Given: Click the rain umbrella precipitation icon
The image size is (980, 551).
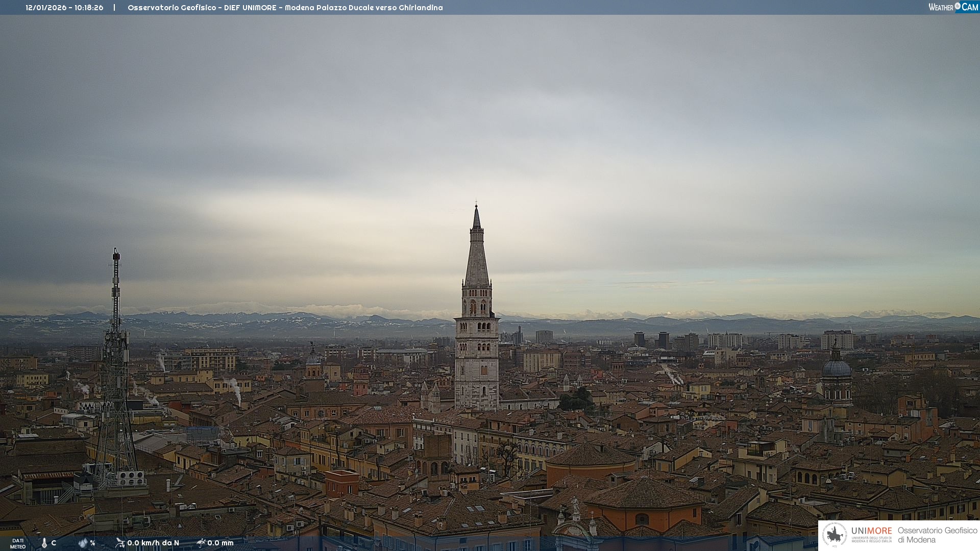Looking at the screenshot, I should (201, 543).
